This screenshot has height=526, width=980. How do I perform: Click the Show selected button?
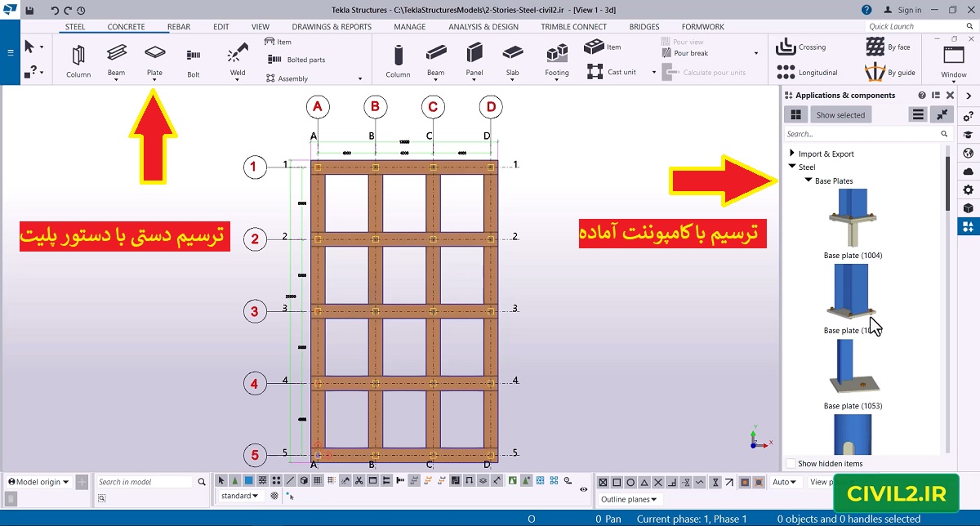(840, 115)
